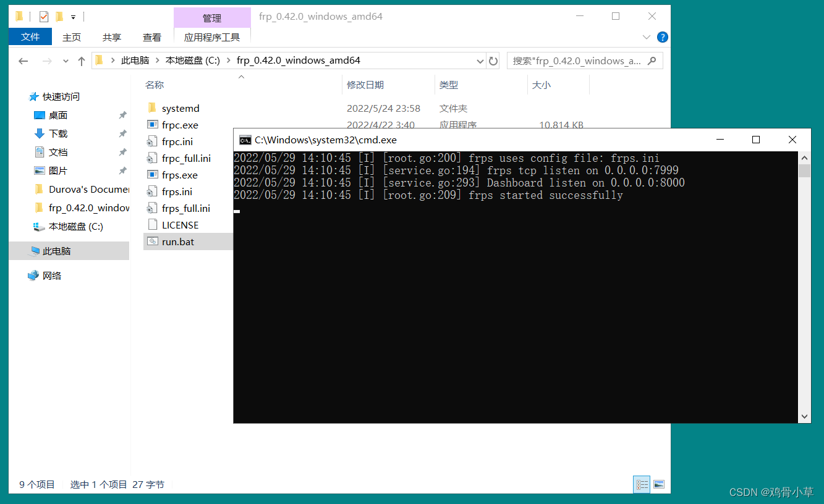824x504 pixels.
Task: Open 桌面 in the navigation pane
Action: click(58, 115)
